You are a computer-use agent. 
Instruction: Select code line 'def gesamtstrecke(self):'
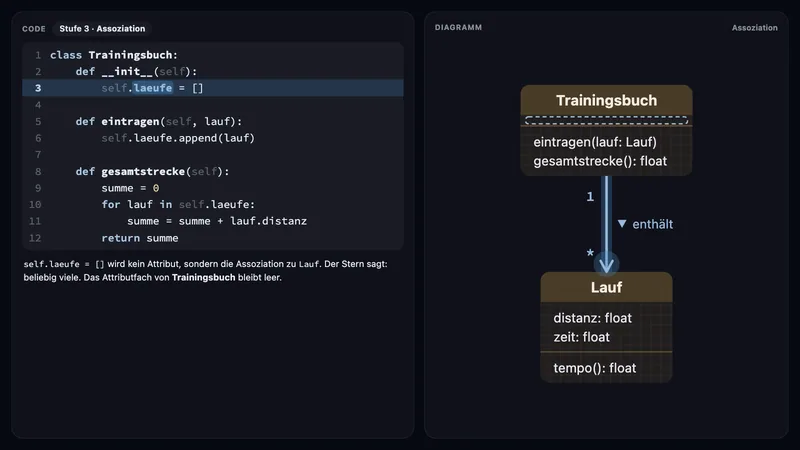[153, 171]
